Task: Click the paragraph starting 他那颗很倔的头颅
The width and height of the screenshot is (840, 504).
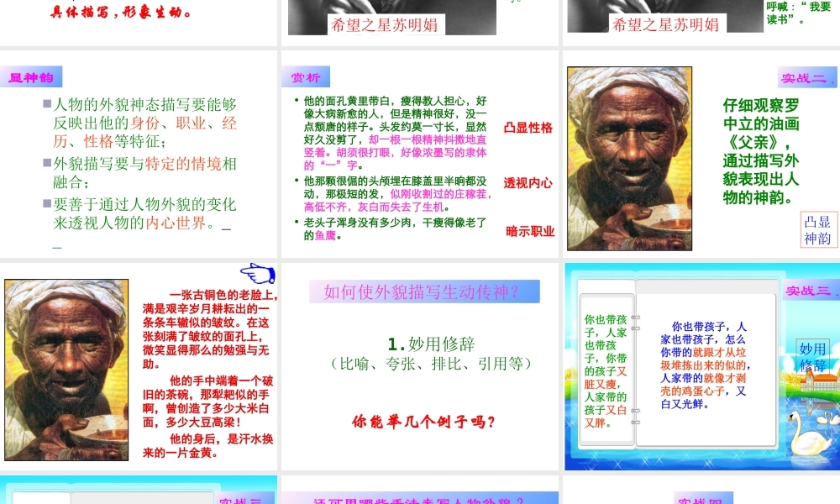Action: [x=396, y=193]
